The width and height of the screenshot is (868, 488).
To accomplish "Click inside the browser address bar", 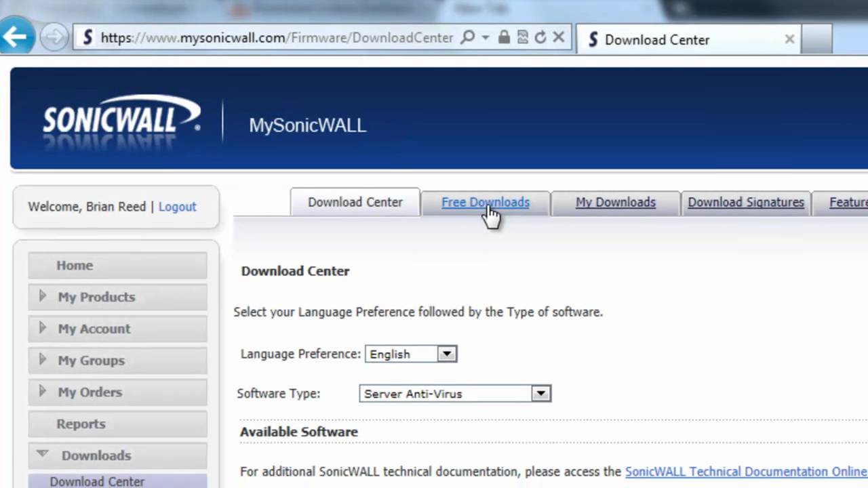I will [271, 37].
